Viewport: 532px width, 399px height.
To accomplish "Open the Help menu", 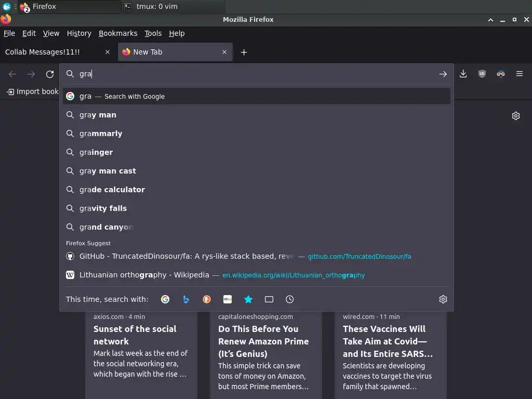I will (x=177, y=33).
